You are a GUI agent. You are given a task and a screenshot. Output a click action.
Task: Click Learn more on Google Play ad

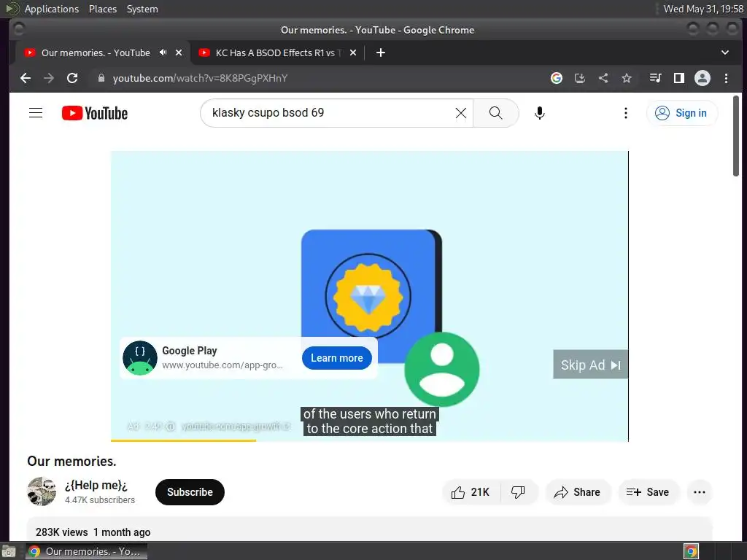(x=337, y=358)
